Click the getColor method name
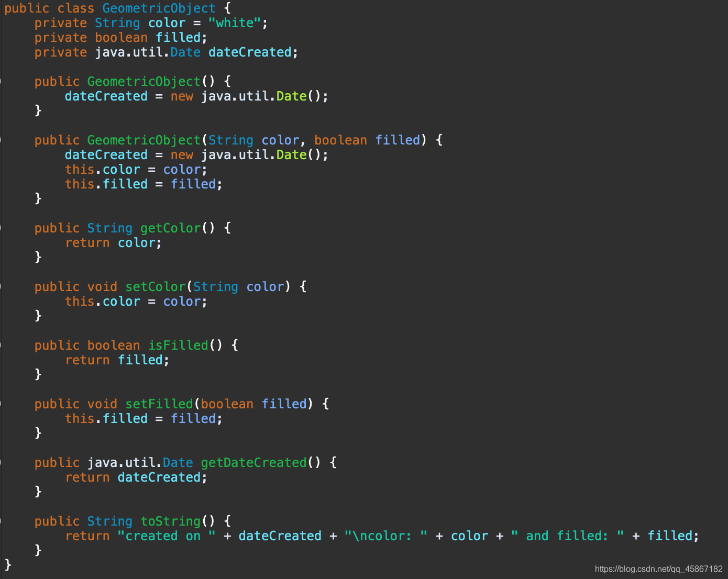This screenshot has height=579, width=728. click(x=171, y=228)
